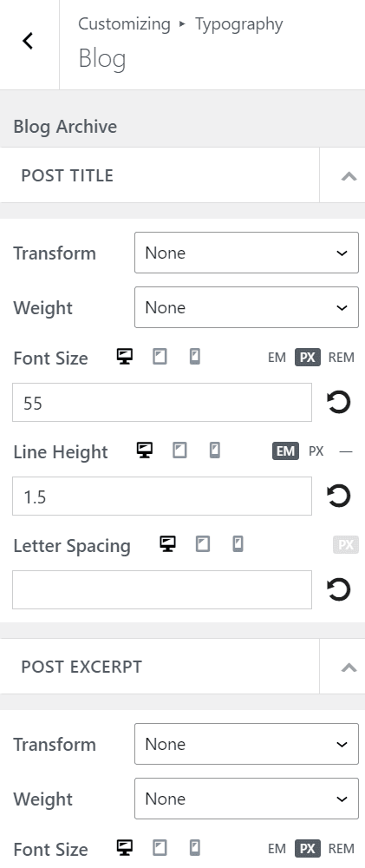Viewport: 365px width, 868px height.
Task: Reset the Post Title Font Size value
Action: point(339,403)
